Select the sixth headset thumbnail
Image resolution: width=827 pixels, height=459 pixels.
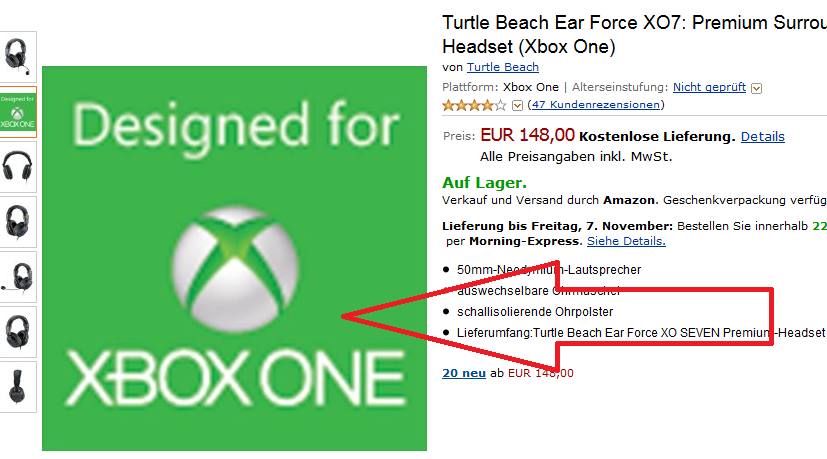coord(19,331)
